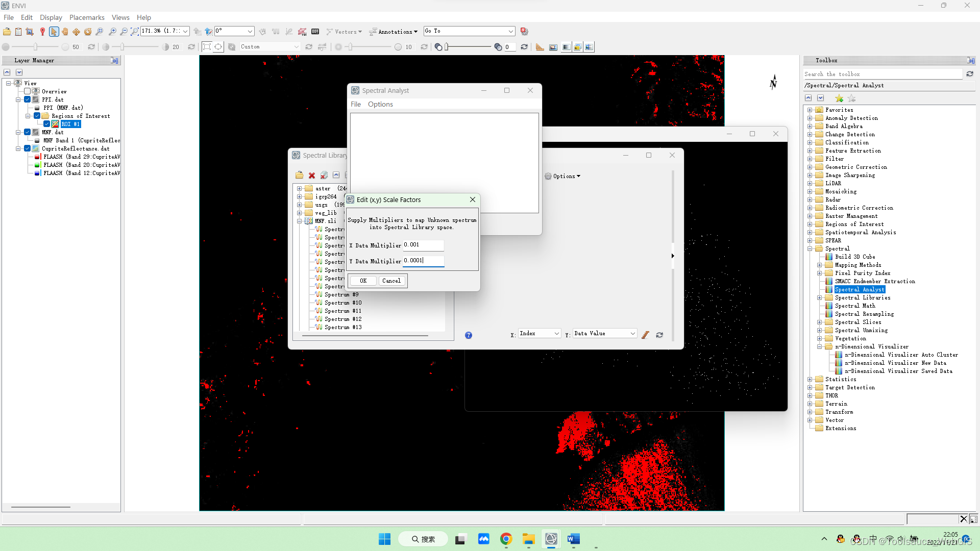Image resolution: width=980 pixels, height=551 pixels.
Task: Click the X Data Multiplier field
Action: (x=423, y=245)
